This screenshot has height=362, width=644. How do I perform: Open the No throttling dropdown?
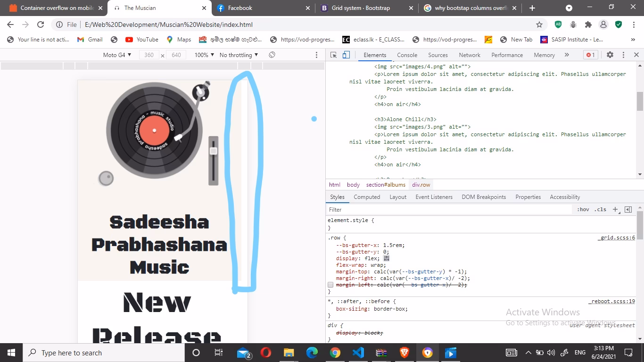click(x=238, y=55)
